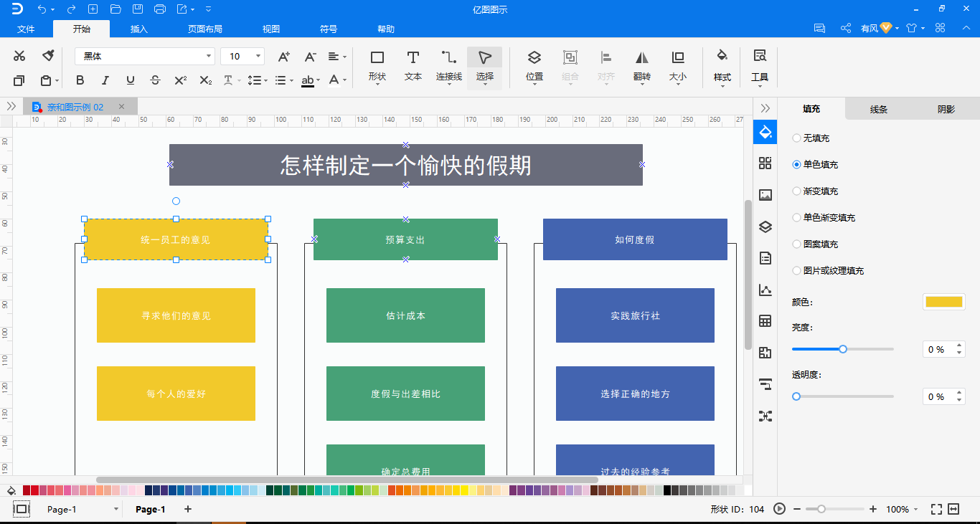
Task: Toggle Italic text formatting
Action: (105, 80)
